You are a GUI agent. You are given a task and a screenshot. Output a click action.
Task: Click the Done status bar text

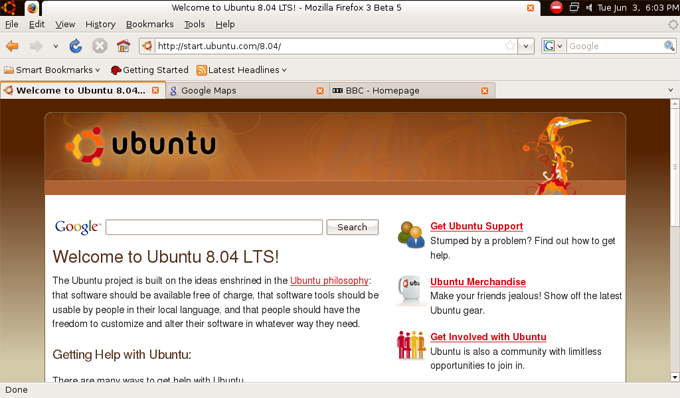pos(16,390)
